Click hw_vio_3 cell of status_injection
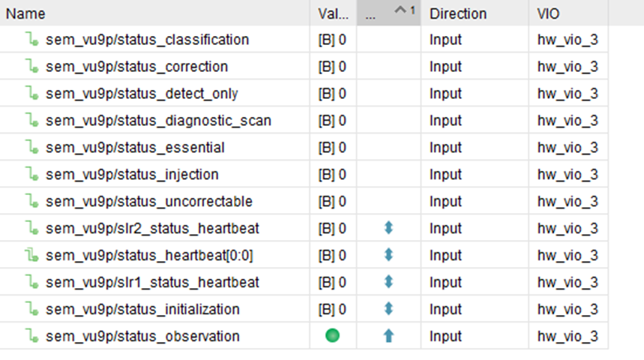Viewport: 644px width, 360px height. tap(568, 175)
